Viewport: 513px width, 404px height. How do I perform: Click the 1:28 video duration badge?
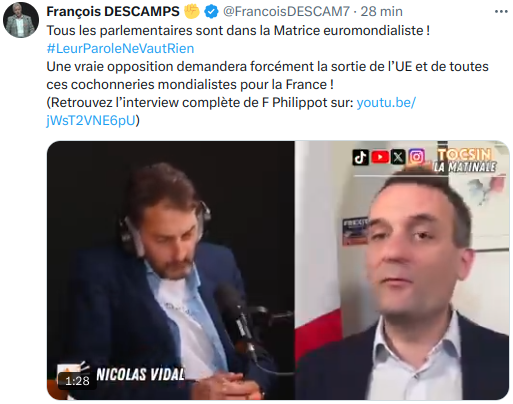coord(77,381)
